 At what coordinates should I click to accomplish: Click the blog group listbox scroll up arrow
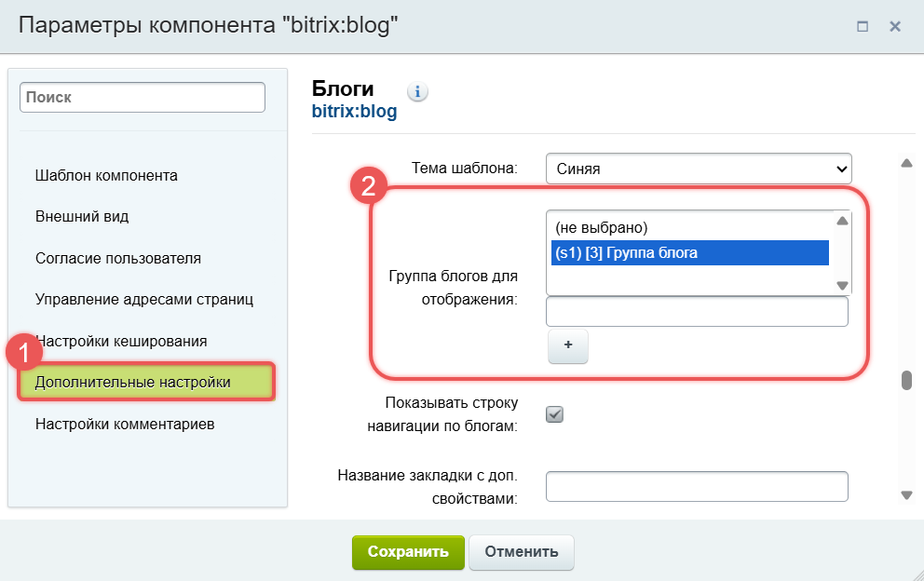843,221
